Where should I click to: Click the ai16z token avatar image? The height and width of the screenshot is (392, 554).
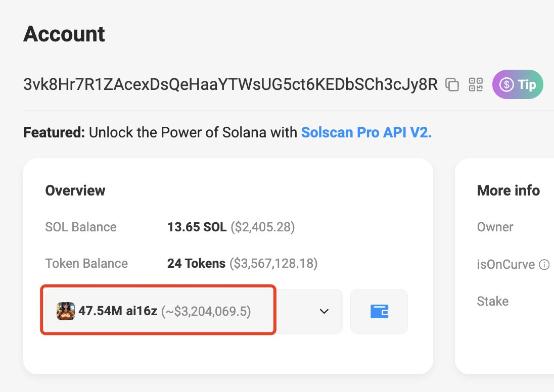point(66,311)
